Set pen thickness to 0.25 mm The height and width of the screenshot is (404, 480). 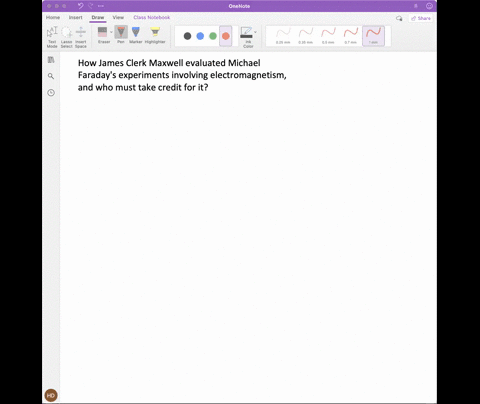pyautogui.click(x=283, y=36)
